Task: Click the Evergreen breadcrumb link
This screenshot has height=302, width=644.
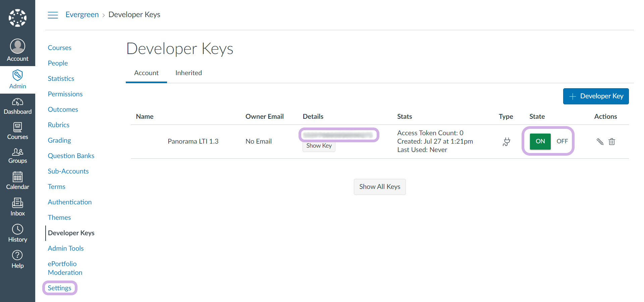Action: 82,15
